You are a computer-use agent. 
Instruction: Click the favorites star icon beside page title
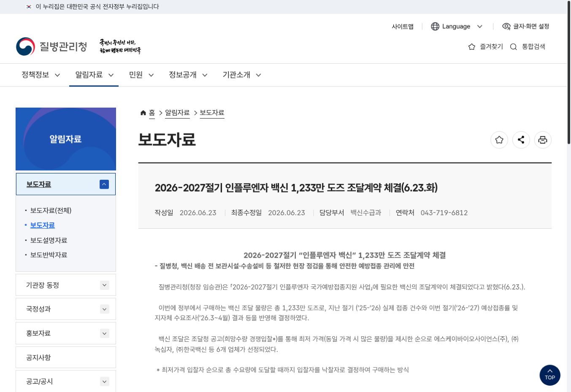tap(499, 140)
